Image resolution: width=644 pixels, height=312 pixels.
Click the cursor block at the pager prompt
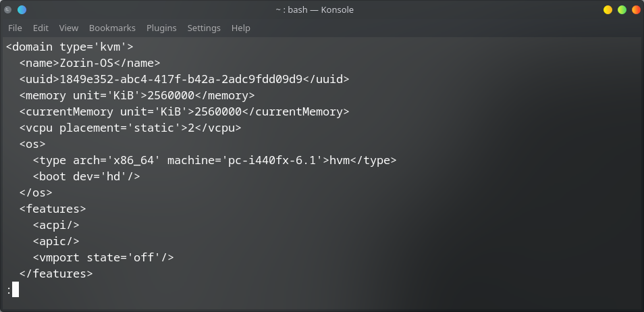[16, 290]
